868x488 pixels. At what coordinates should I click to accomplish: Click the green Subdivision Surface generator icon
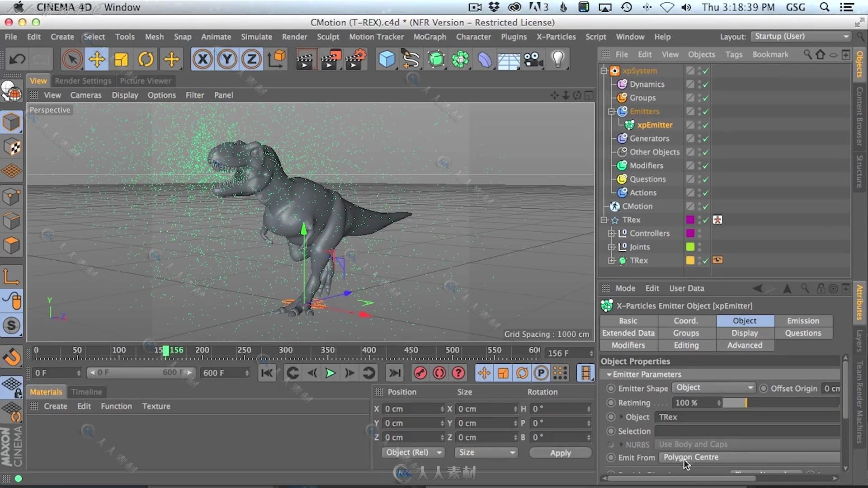tap(436, 59)
